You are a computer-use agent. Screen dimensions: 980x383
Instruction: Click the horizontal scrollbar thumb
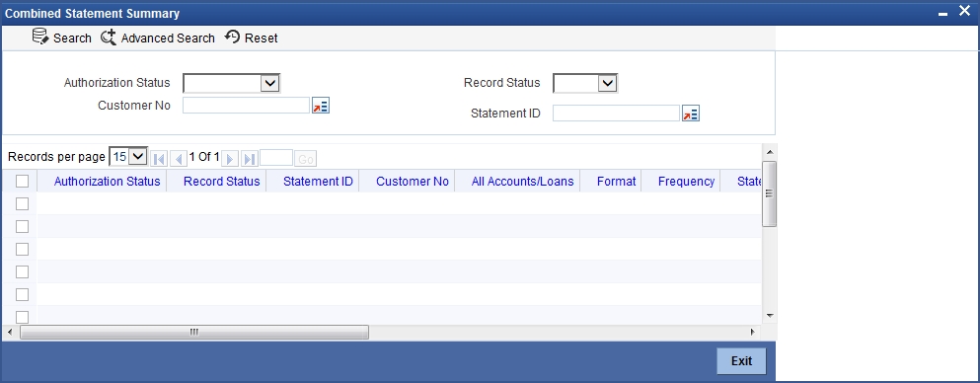click(194, 333)
